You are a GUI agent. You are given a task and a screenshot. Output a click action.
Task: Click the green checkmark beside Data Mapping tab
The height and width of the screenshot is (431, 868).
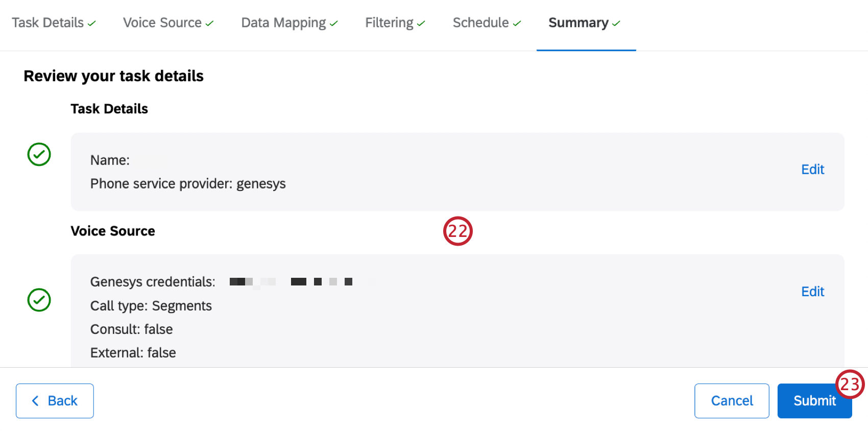click(x=334, y=22)
